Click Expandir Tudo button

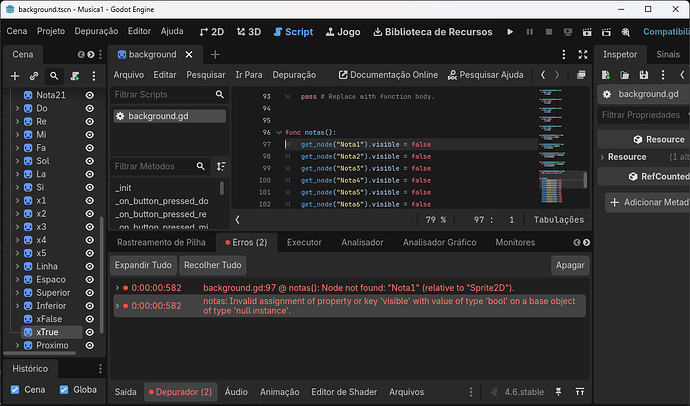tap(143, 265)
